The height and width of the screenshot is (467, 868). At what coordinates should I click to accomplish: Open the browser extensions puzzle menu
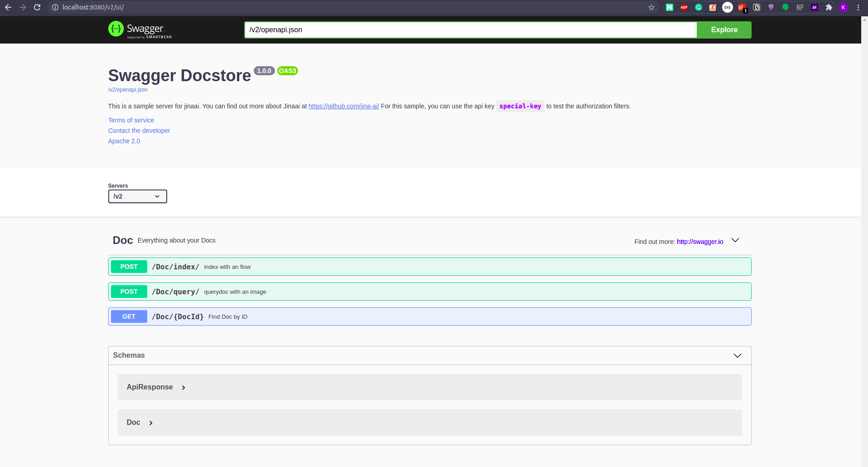point(829,7)
